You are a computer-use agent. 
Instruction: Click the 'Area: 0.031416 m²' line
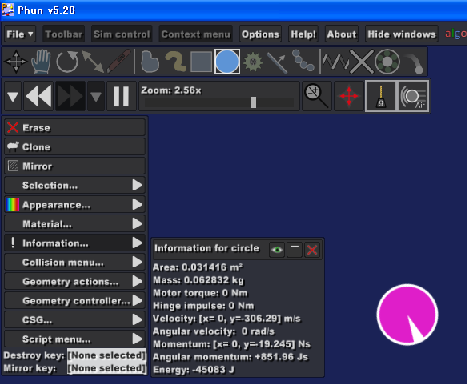(x=198, y=267)
